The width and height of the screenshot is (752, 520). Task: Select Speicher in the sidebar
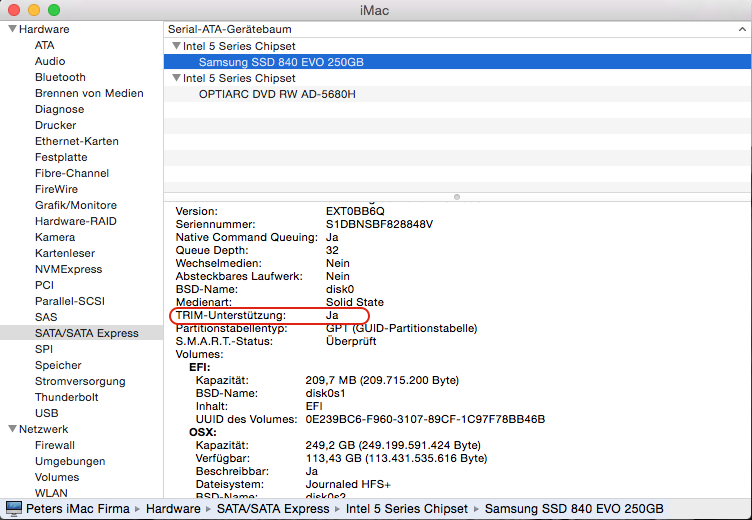pyautogui.click(x=58, y=365)
